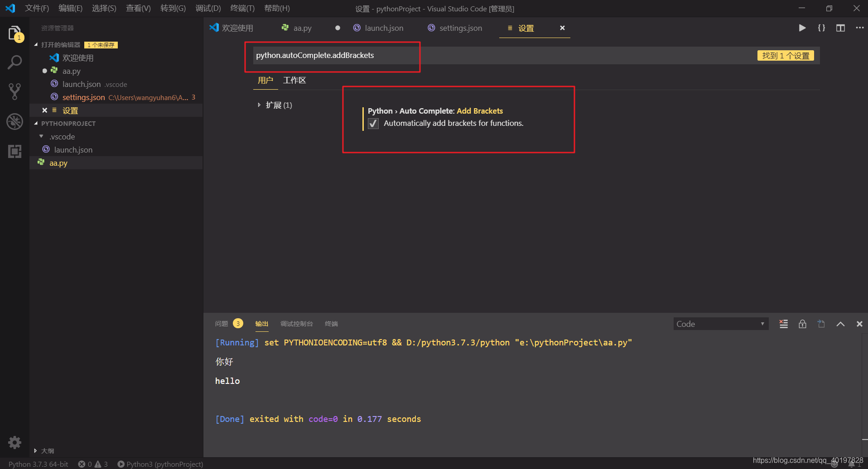
Task: Open launch.json .vscode in open editors list
Action: coord(95,84)
